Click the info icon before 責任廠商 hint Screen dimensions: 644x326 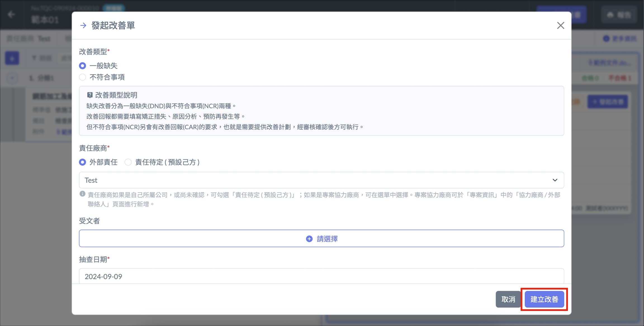pos(82,194)
